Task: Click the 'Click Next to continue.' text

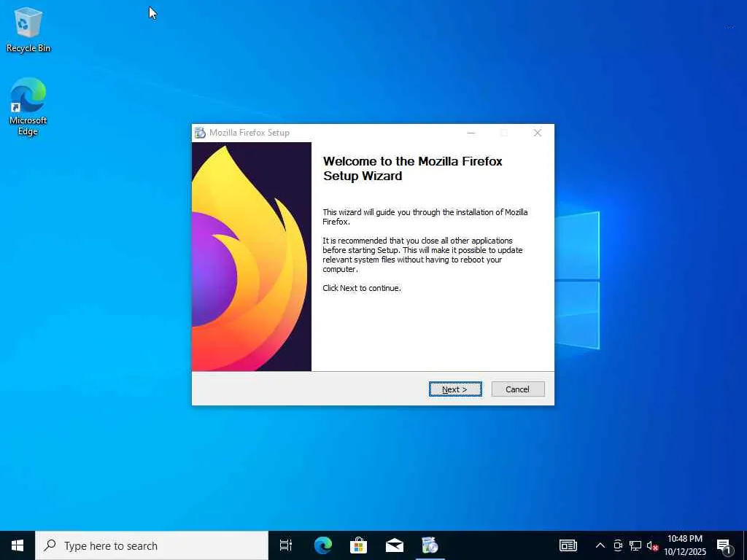Action: 362,288
